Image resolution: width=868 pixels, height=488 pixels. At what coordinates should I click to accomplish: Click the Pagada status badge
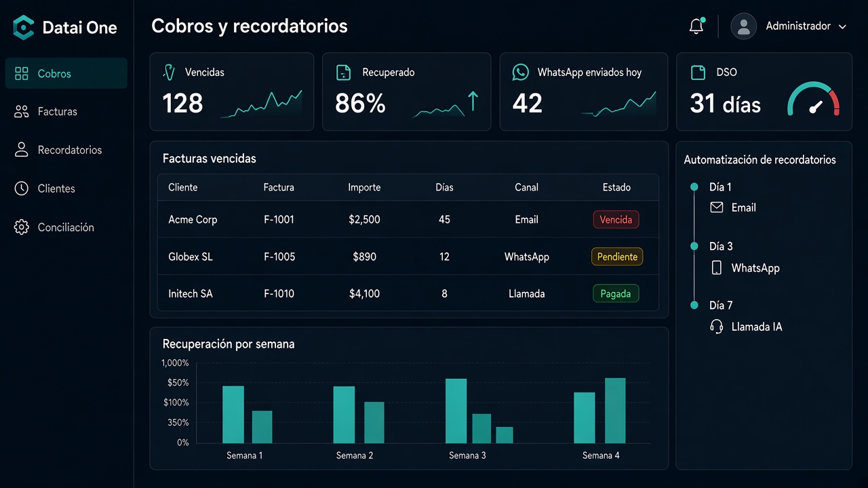pos(616,293)
